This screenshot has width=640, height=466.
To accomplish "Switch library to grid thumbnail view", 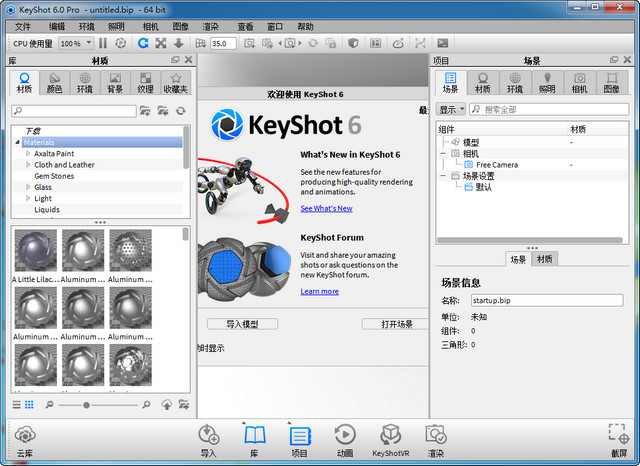I will (29, 404).
